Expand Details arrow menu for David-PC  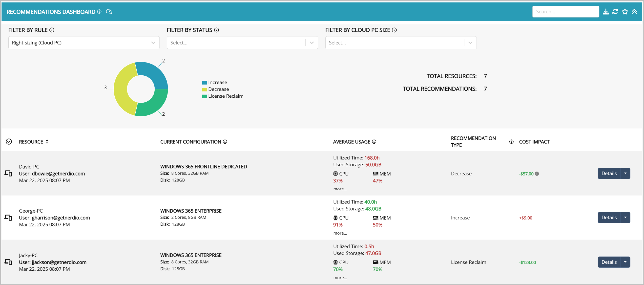coord(625,174)
